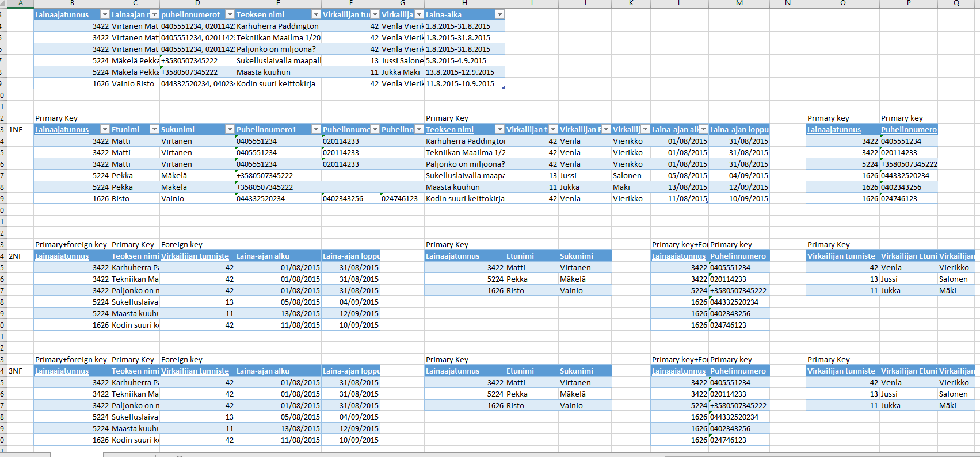980x457 pixels.
Task: Open the Etunimi filter in 1NF table
Action: coord(154,129)
